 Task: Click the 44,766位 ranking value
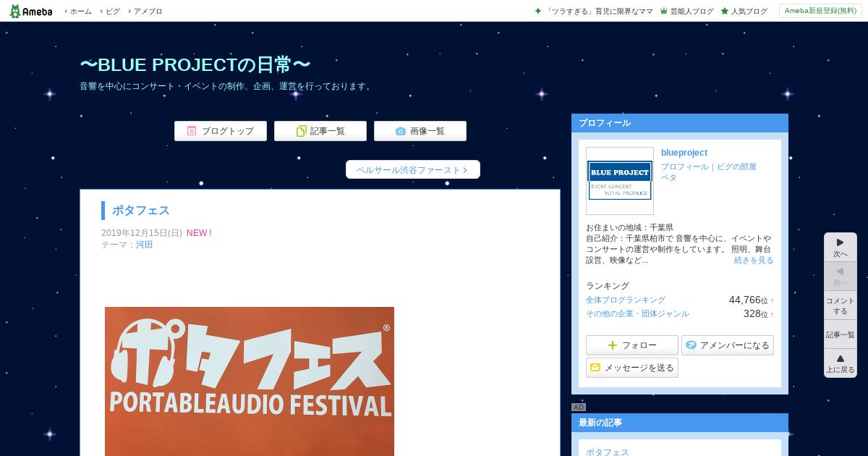tap(749, 300)
